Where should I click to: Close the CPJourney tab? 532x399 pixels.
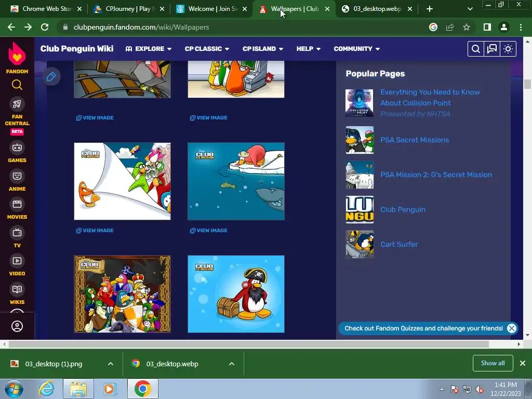(162, 9)
